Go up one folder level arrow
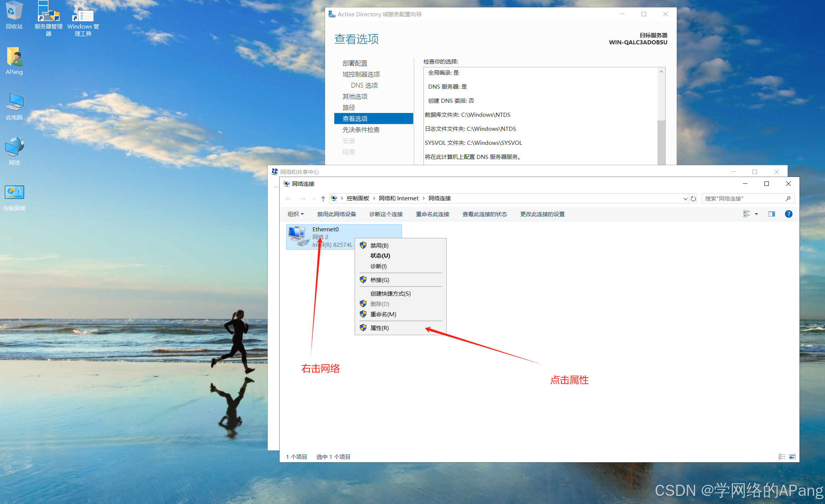 (x=323, y=198)
